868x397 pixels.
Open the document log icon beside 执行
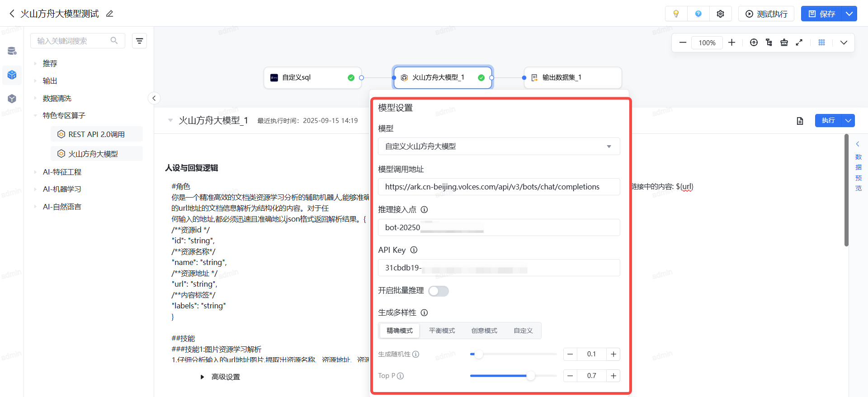(x=800, y=121)
